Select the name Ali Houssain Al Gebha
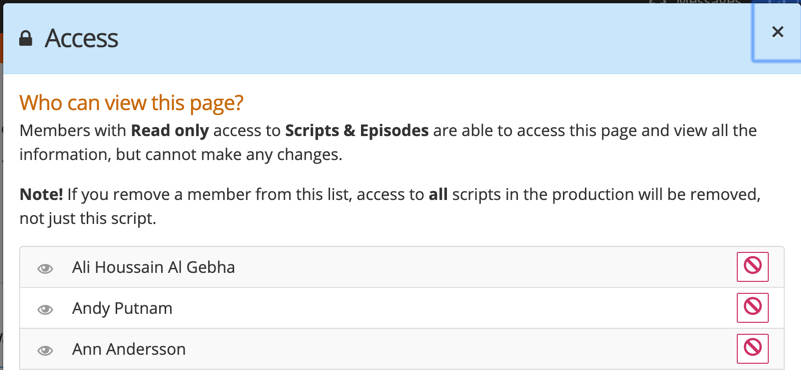The width and height of the screenshot is (801, 384). pyautogui.click(x=153, y=267)
